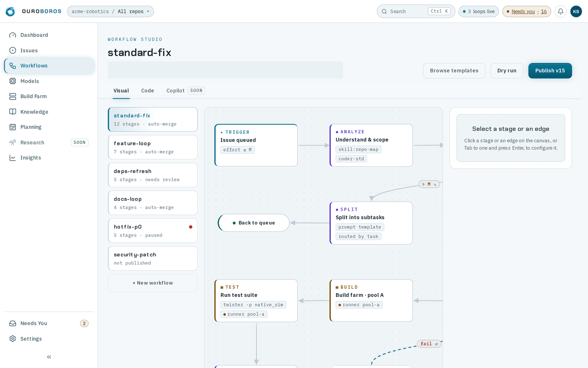Click Publish v15 button
This screenshot has width=588, height=368.
550,71
